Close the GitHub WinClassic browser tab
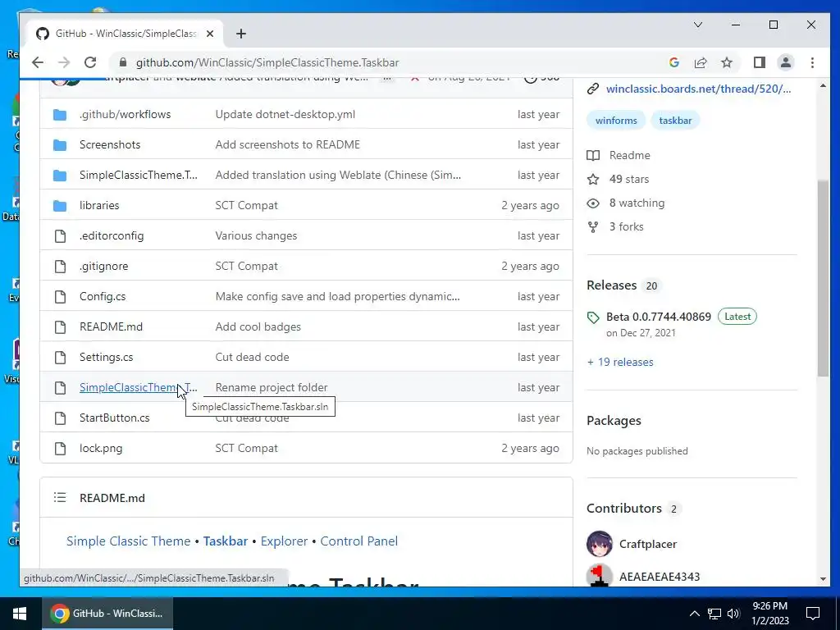Viewport: 840px width, 630px height. click(210, 34)
